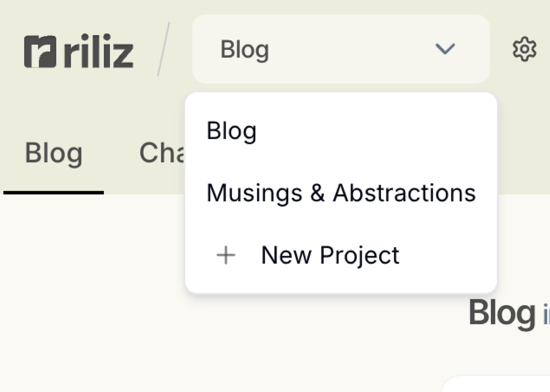Collapse the project selector using the chevron arrow

tap(445, 49)
